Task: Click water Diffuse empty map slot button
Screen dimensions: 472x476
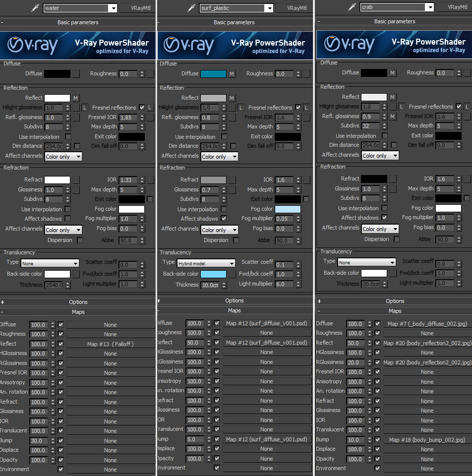Action: tap(76, 74)
